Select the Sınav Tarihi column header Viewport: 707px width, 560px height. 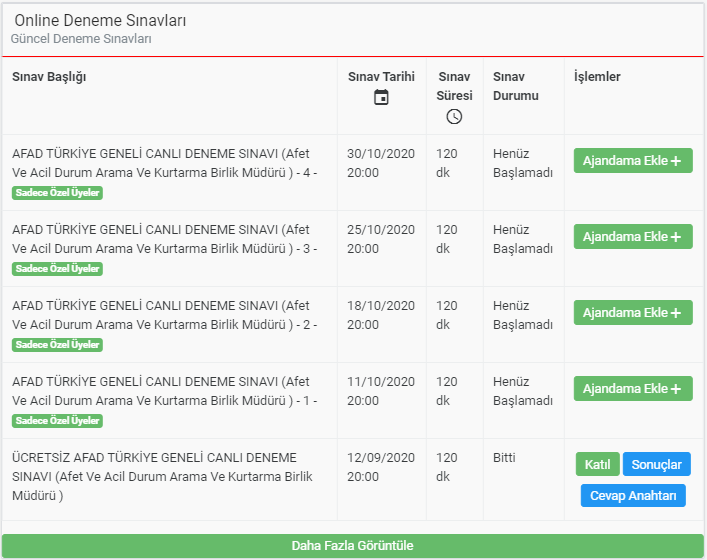coord(381,77)
